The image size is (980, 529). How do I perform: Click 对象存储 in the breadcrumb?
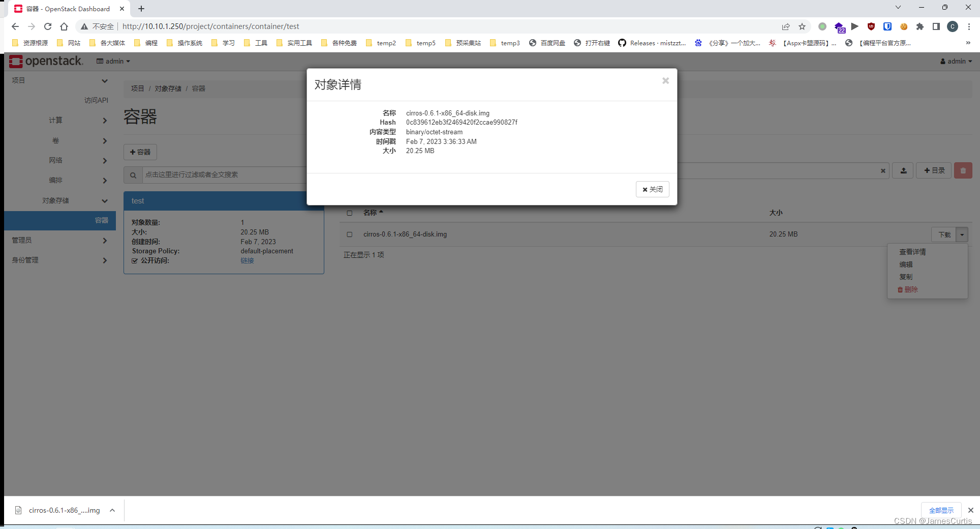click(x=168, y=89)
